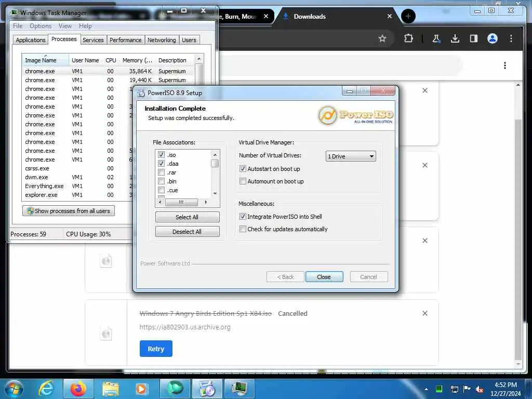Launch Internet Explorer from the taskbar

click(x=46, y=389)
